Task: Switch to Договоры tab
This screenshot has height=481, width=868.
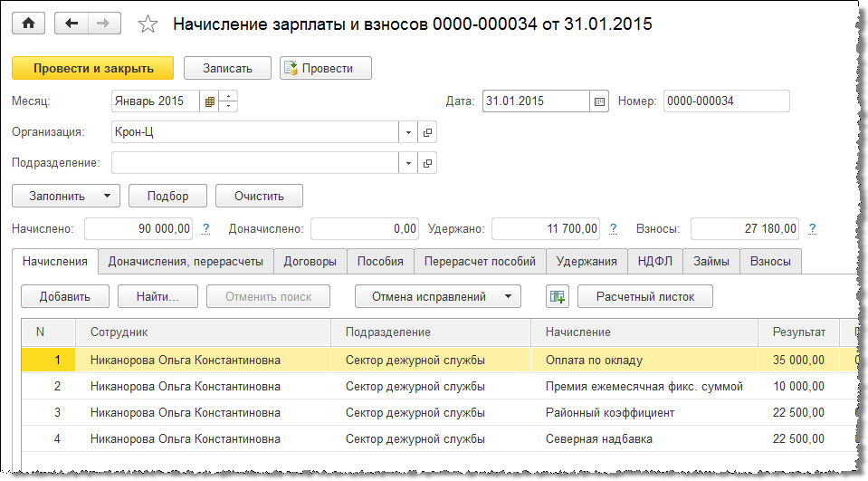Action: [x=310, y=262]
